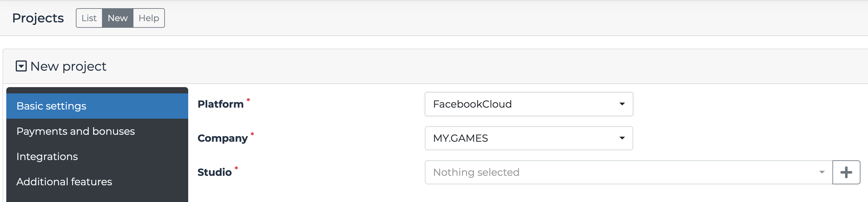
Task: Select the Additional features section
Action: coord(64,181)
